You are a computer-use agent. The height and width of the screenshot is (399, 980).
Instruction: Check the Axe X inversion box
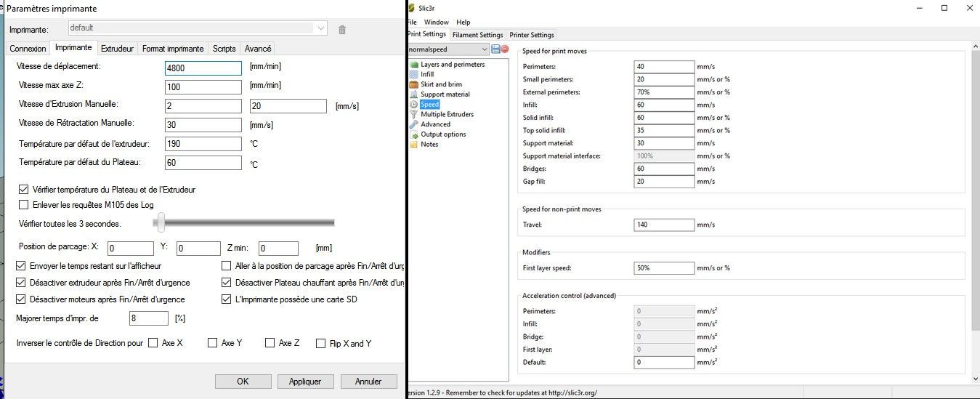click(153, 343)
